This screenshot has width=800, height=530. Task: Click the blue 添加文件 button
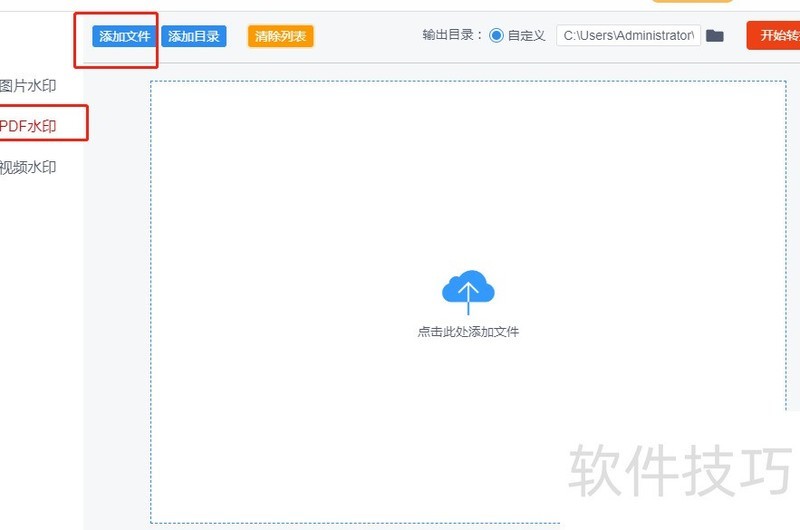click(124, 37)
